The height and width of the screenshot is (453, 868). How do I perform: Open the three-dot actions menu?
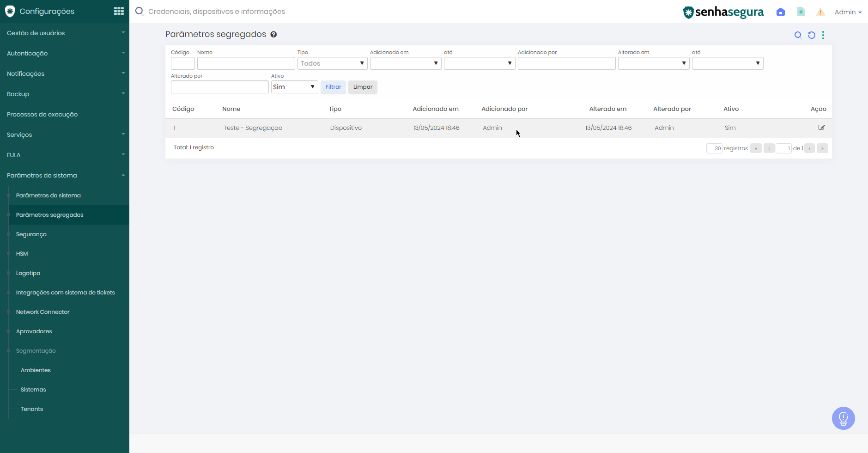coord(823,35)
